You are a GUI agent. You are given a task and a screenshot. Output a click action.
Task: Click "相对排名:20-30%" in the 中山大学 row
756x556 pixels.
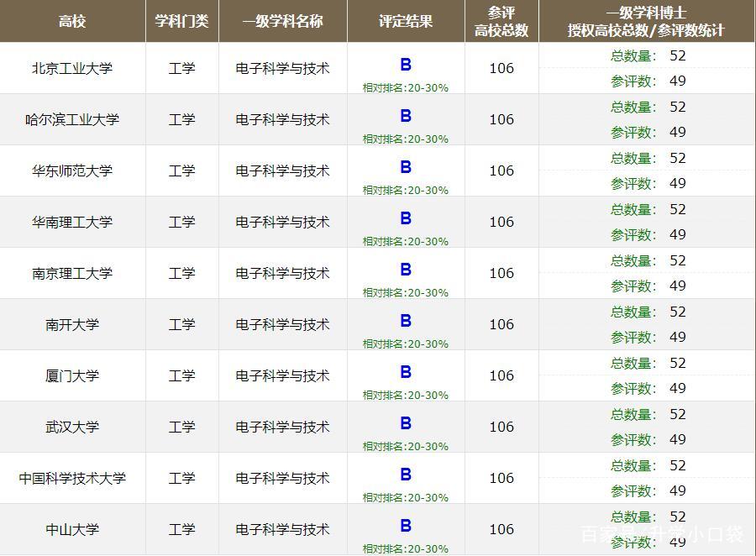coord(406,548)
